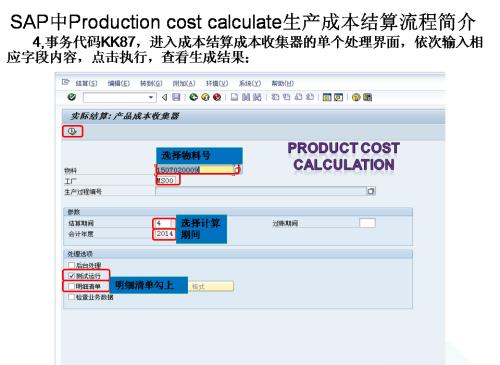Click the Create New Session icon
The width and height of the screenshot is (500, 365).
327,97
